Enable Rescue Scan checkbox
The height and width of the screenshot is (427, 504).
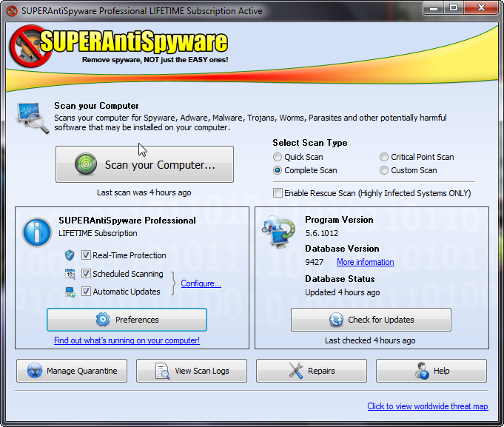click(278, 193)
